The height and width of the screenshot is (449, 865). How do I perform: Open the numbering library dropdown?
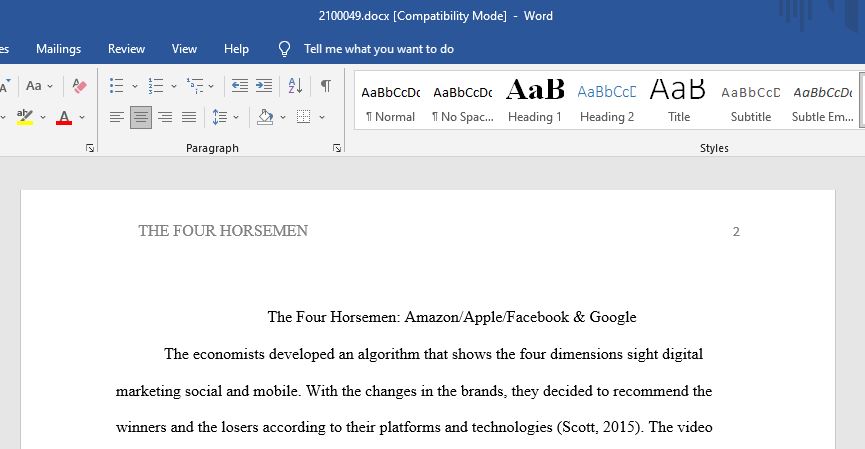[x=173, y=86]
